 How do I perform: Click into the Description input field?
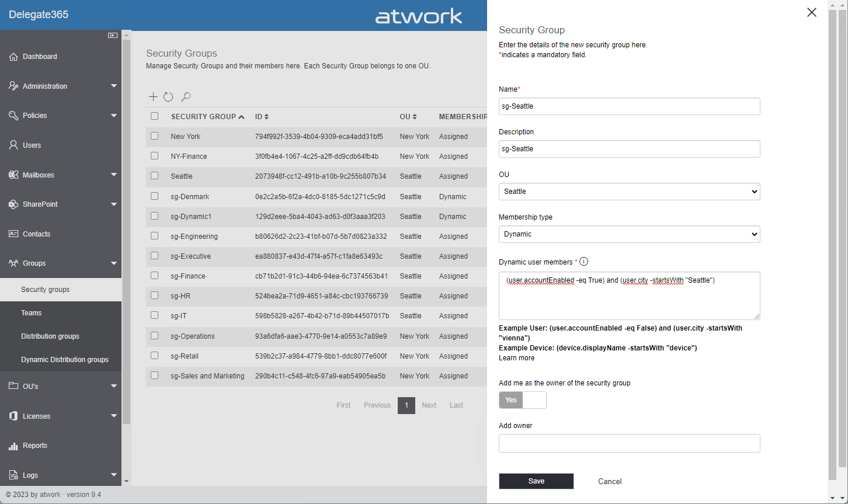click(x=630, y=149)
